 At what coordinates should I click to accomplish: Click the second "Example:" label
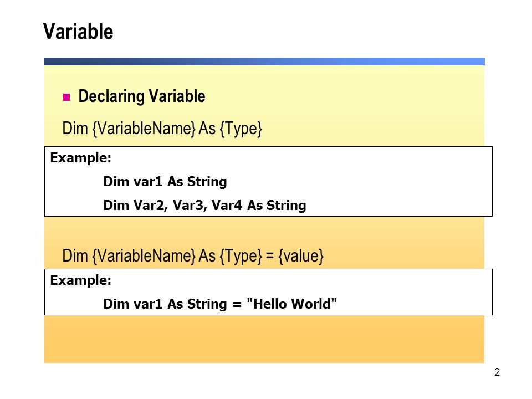click(81, 280)
